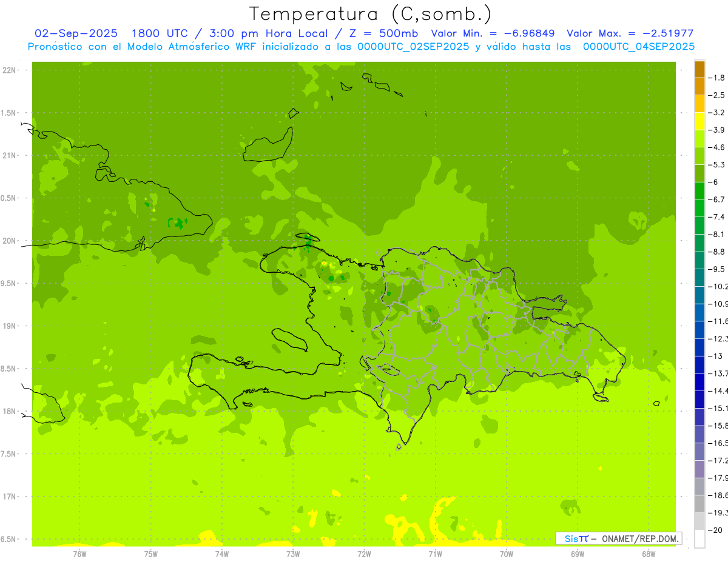Click the '20N' latitude axis label

[9, 241]
